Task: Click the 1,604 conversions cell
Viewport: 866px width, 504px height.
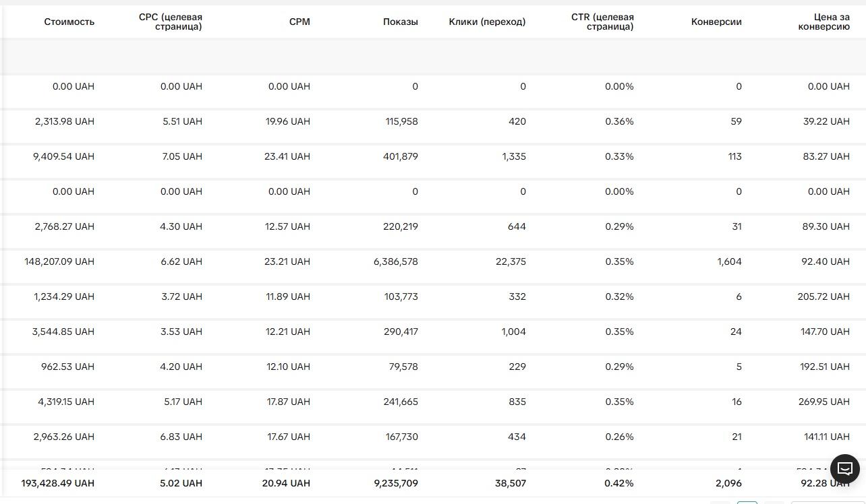Action: pyautogui.click(x=730, y=261)
